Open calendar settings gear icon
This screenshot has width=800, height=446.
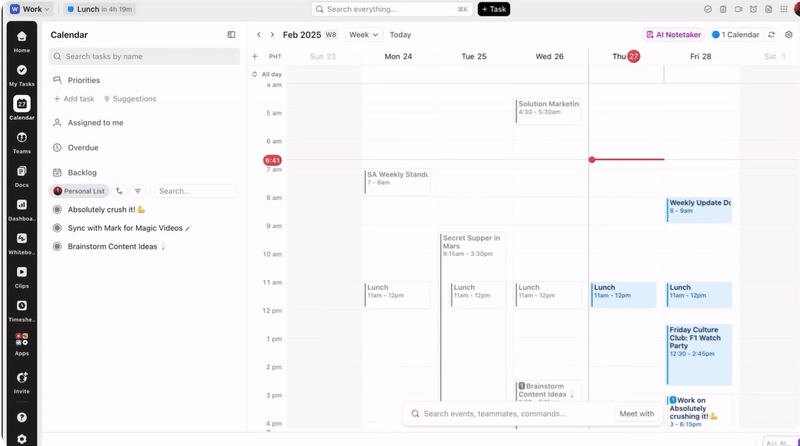click(789, 35)
